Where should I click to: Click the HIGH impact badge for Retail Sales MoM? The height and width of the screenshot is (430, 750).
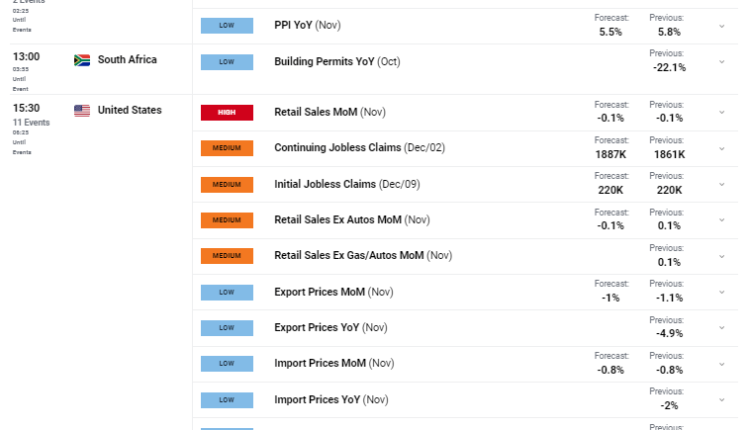tap(227, 113)
